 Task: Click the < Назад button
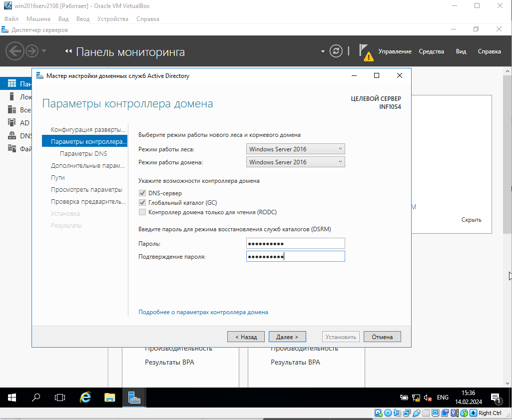[246, 337]
